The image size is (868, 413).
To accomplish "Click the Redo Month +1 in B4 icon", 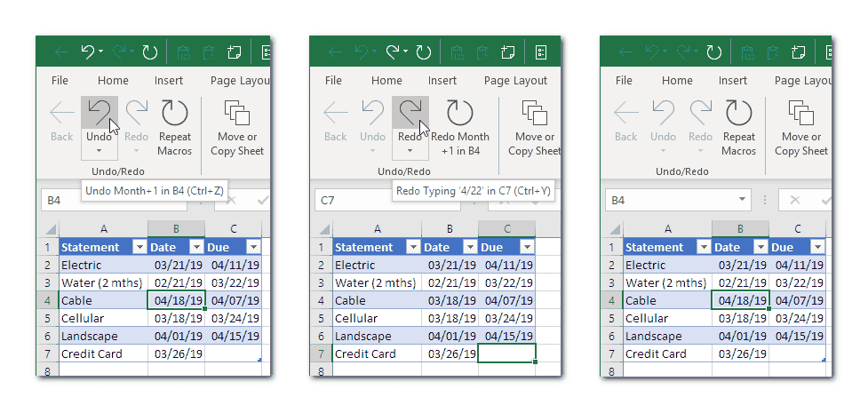I will tap(459, 113).
